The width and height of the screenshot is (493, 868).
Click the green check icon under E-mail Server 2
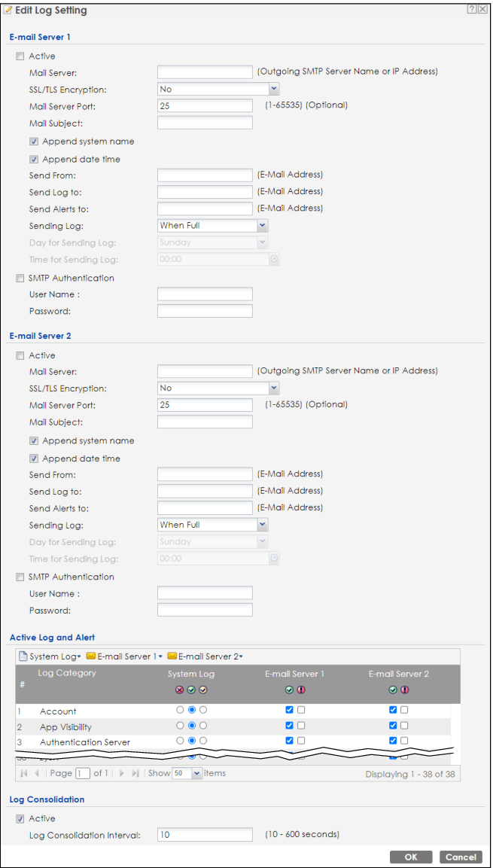coord(394,690)
